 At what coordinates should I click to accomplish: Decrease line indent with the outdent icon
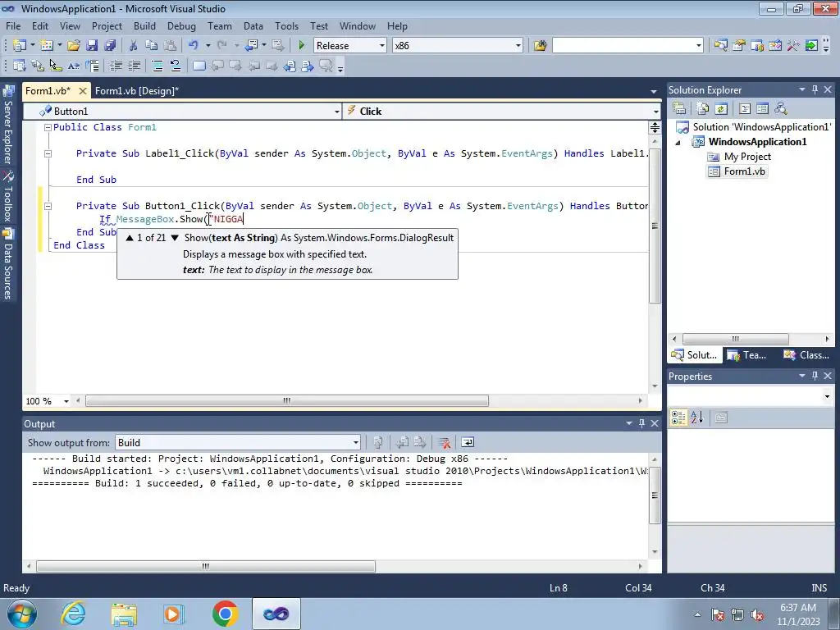(116, 66)
